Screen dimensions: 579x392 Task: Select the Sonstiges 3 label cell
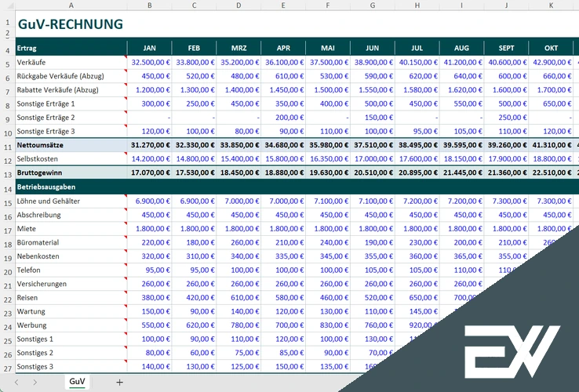(71, 367)
